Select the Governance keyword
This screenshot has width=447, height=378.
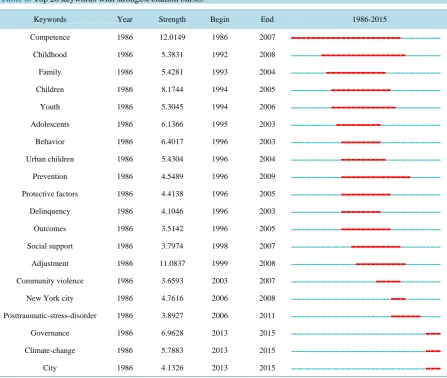point(50,333)
